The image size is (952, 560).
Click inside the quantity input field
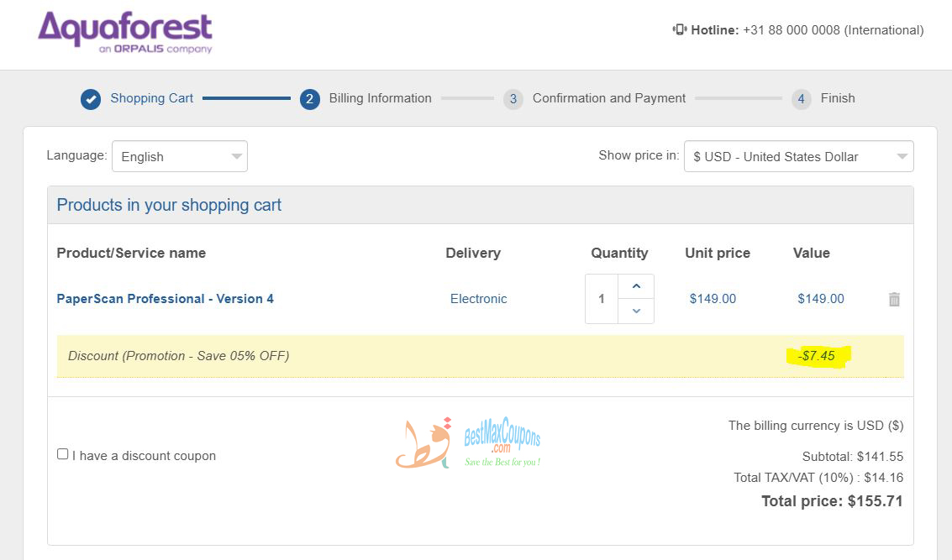tap(602, 299)
